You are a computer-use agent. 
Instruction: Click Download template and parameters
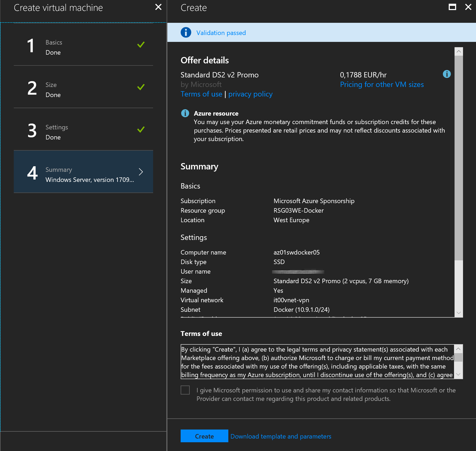(x=281, y=436)
